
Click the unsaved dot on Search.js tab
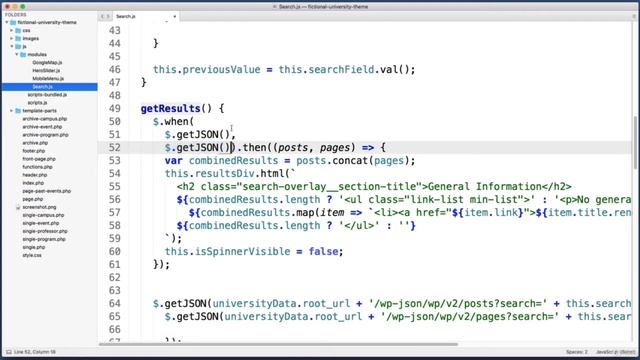click(x=175, y=16)
